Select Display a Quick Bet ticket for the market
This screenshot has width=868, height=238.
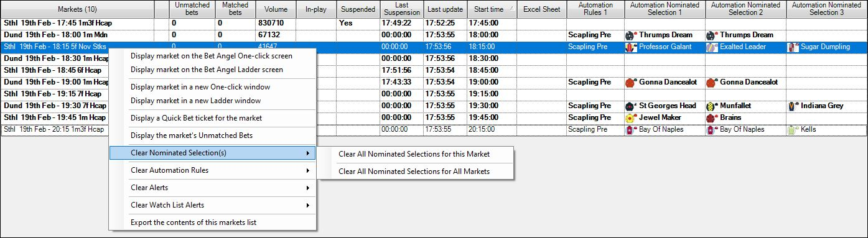196,118
